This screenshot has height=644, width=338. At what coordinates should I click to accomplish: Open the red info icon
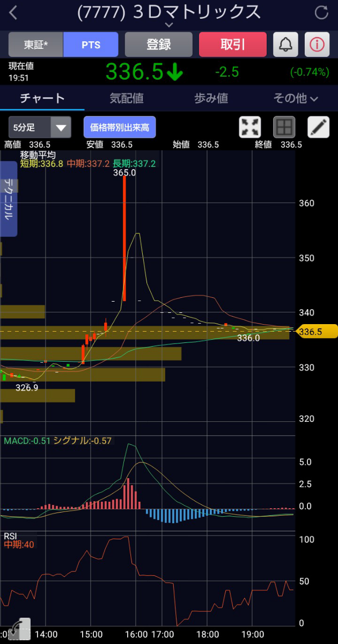click(317, 45)
